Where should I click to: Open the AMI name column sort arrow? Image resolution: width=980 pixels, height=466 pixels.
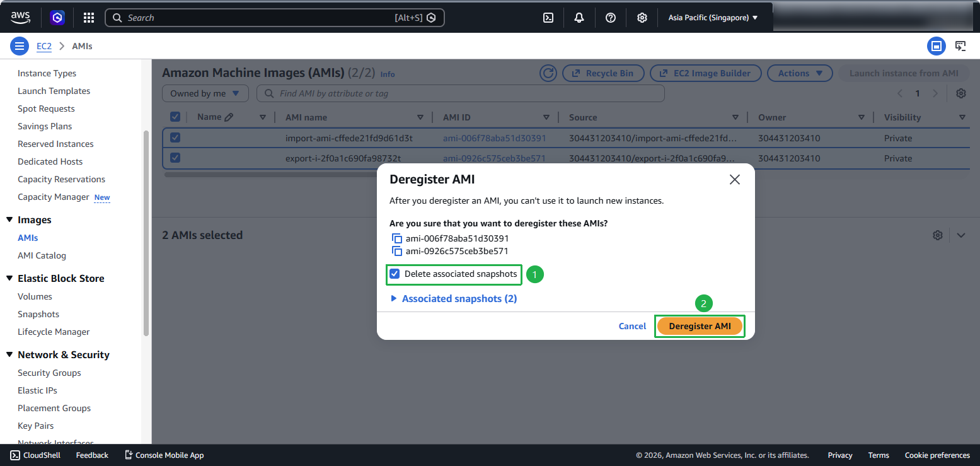point(420,117)
